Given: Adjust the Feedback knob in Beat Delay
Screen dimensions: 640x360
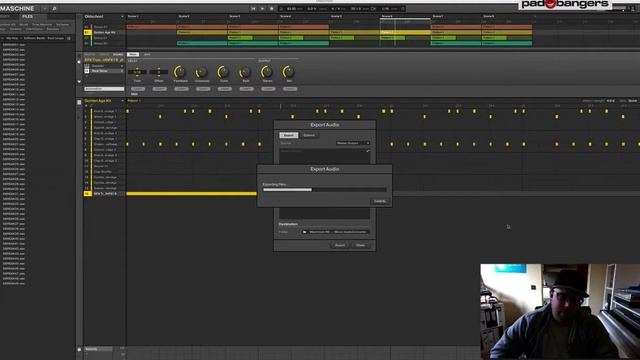Looking at the screenshot, I should 180,72.
